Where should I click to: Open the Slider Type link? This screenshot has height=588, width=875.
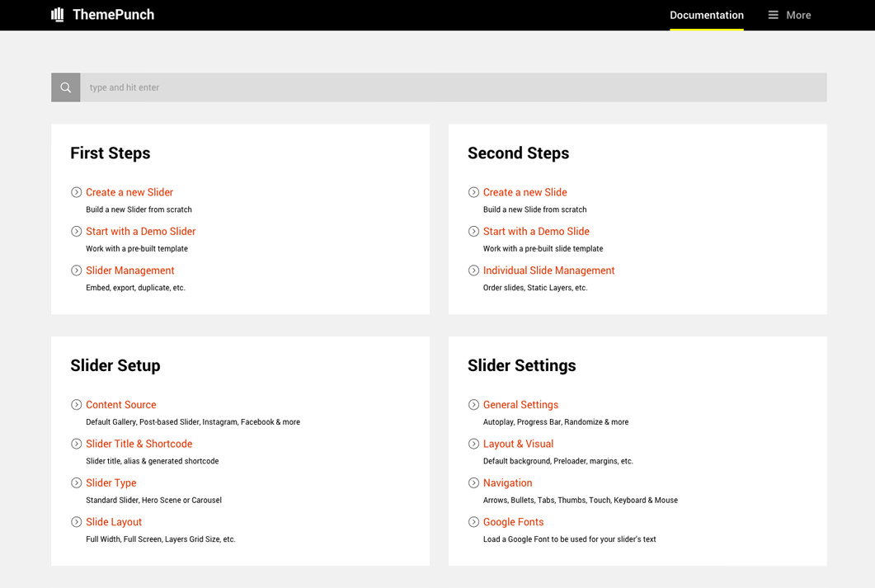coord(111,483)
